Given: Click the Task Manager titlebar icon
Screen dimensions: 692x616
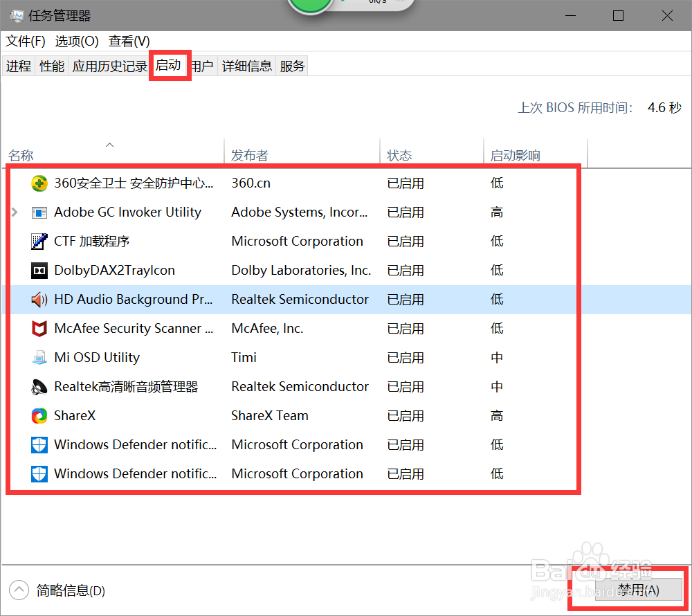Looking at the screenshot, I should pyautogui.click(x=15, y=15).
